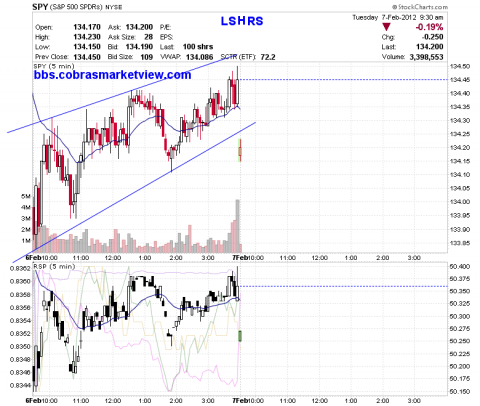Click the 134.50 price axis label
The width and height of the screenshot is (480, 406).
point(460,66)
